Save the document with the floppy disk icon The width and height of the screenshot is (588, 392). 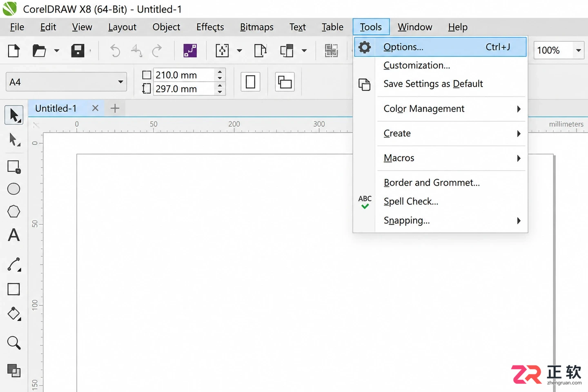point(78,51)
